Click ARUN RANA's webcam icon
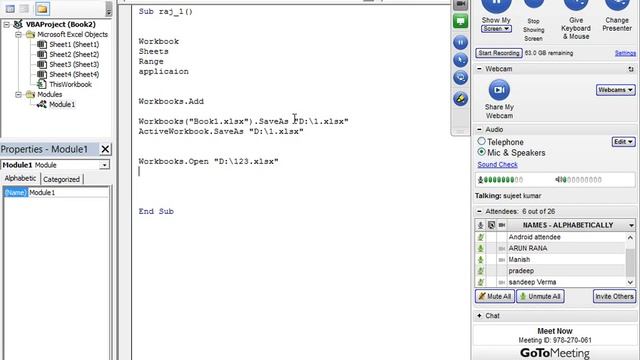The image size is (640, 360). point(502,249)
